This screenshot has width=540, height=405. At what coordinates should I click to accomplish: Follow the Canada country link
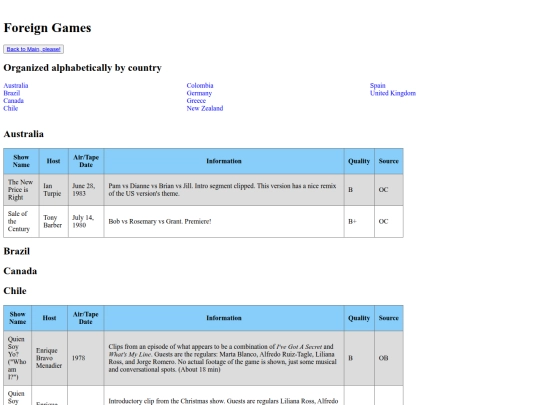click(13, 101)
